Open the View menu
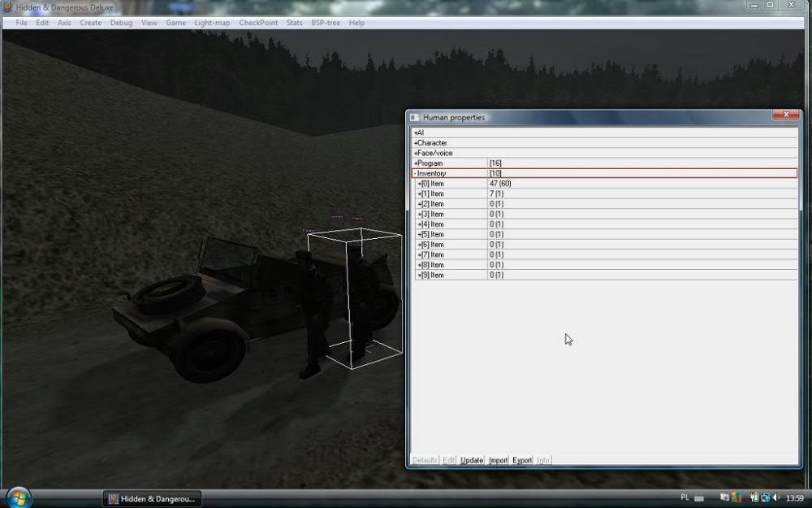 [x=149, y=23]
